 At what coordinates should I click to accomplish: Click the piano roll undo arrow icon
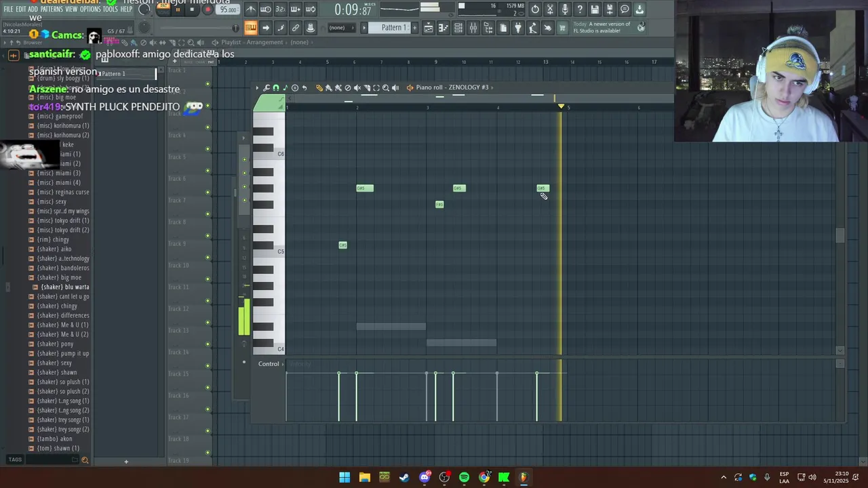pyautogui.click(x=304, y=87)
